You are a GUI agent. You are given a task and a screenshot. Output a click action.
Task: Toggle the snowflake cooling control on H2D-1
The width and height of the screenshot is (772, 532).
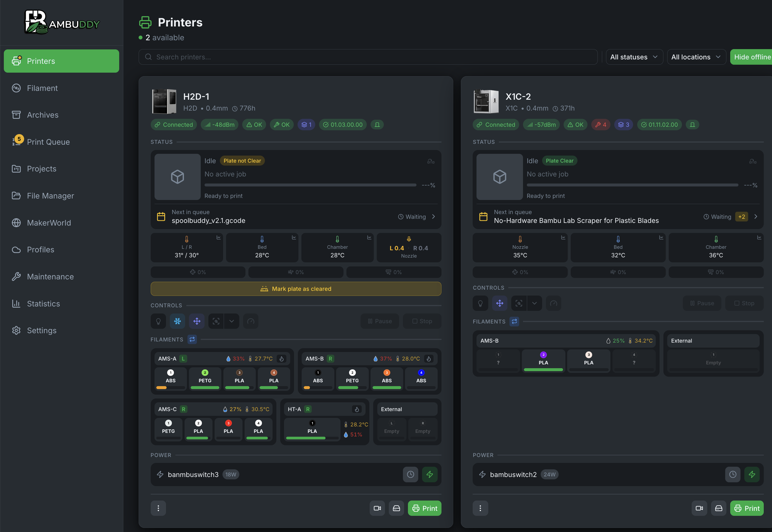177,321
